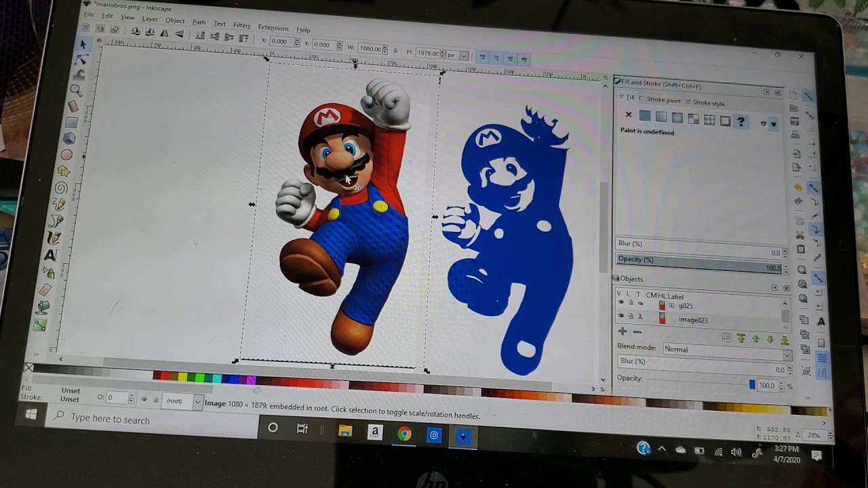Click the H height spinner arrows
Screen dimensions: 868x488
click(444, 54)
